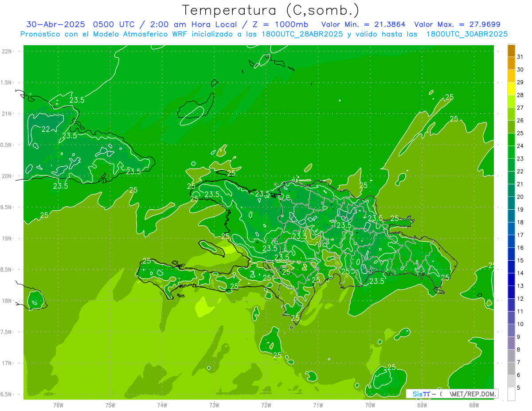Click the "22" contour label over eastern Cuba
This screenshot has height=411, width=532.
(x=46, y=129)
